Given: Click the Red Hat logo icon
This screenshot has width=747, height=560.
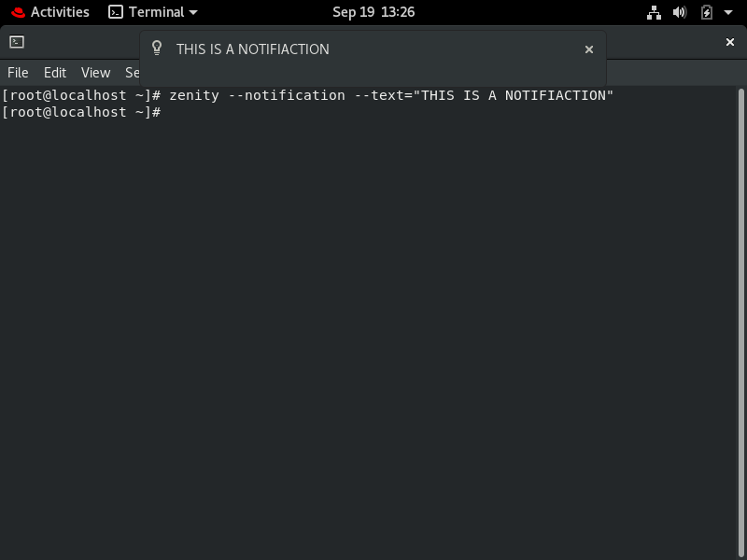Looking at the screenshot, I should tap(18, 12).
